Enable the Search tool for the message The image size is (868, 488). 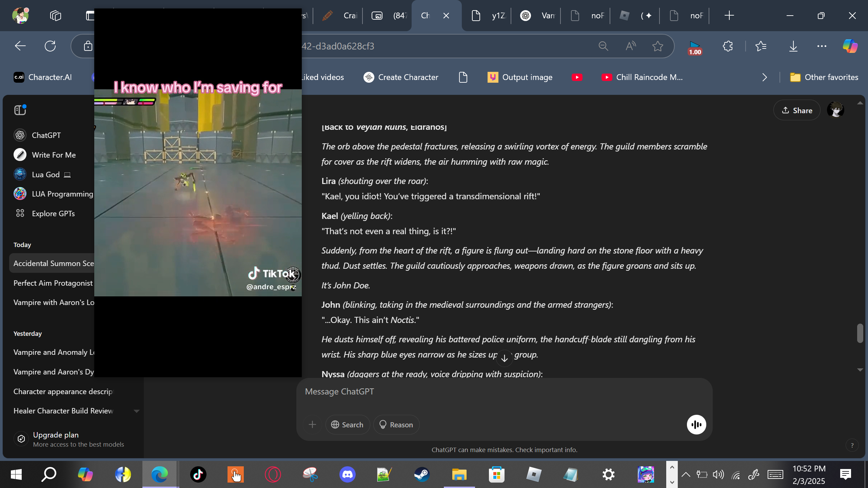point(348,425)
